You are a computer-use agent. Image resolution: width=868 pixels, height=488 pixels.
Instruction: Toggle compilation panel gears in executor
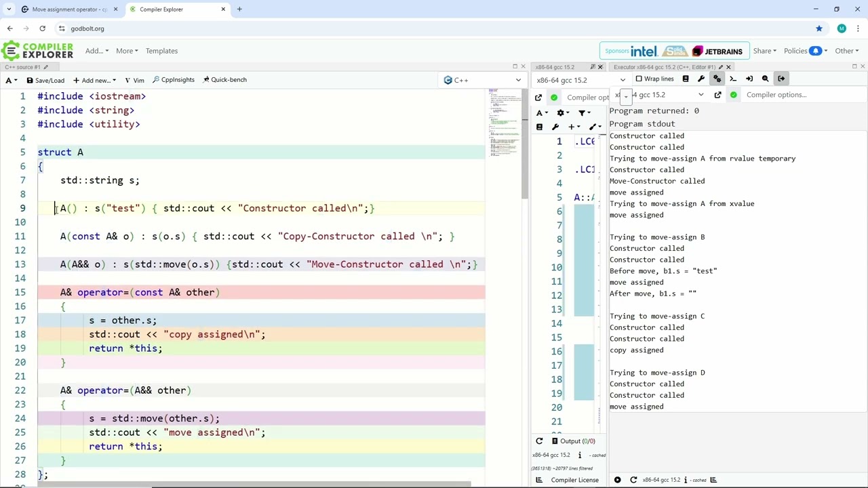[717, 79]
